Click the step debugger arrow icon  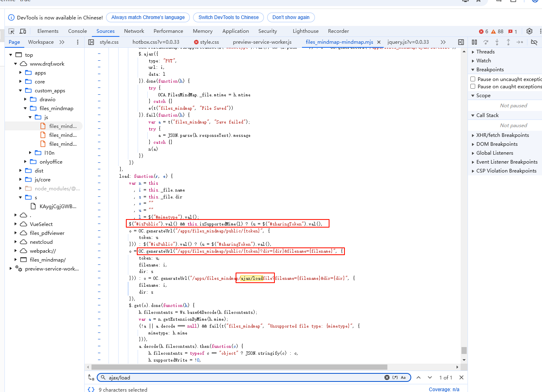pos(520,42)
